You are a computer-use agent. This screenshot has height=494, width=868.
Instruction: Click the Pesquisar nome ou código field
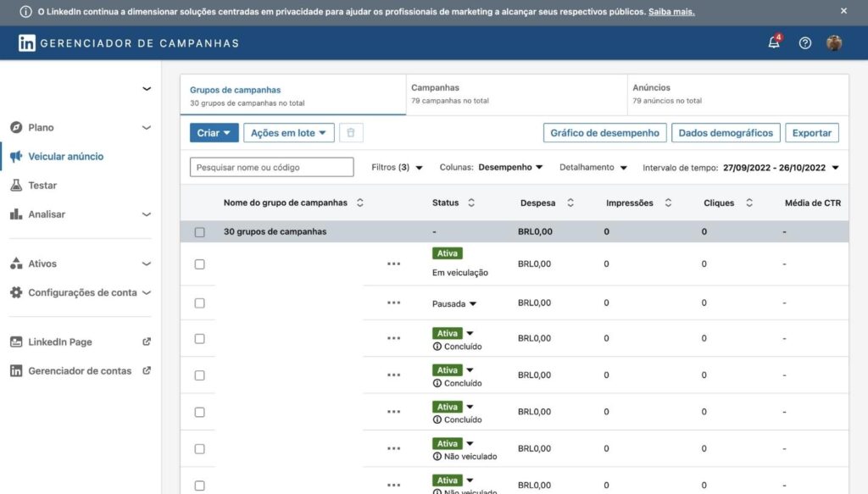click(271, 168)
